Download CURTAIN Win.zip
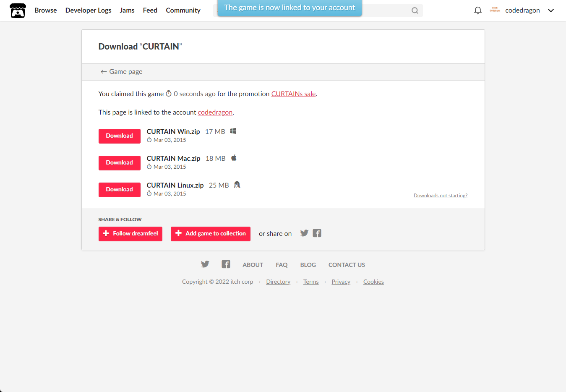566x392 pixels. click(x=120, y=136)
